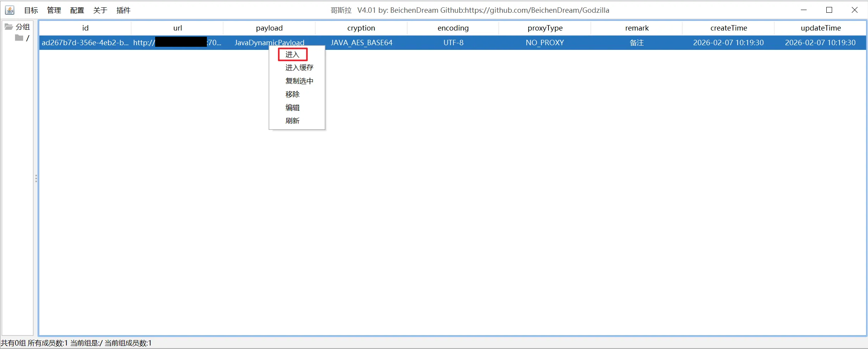Open the 管理 menu

tap(54, 10)
